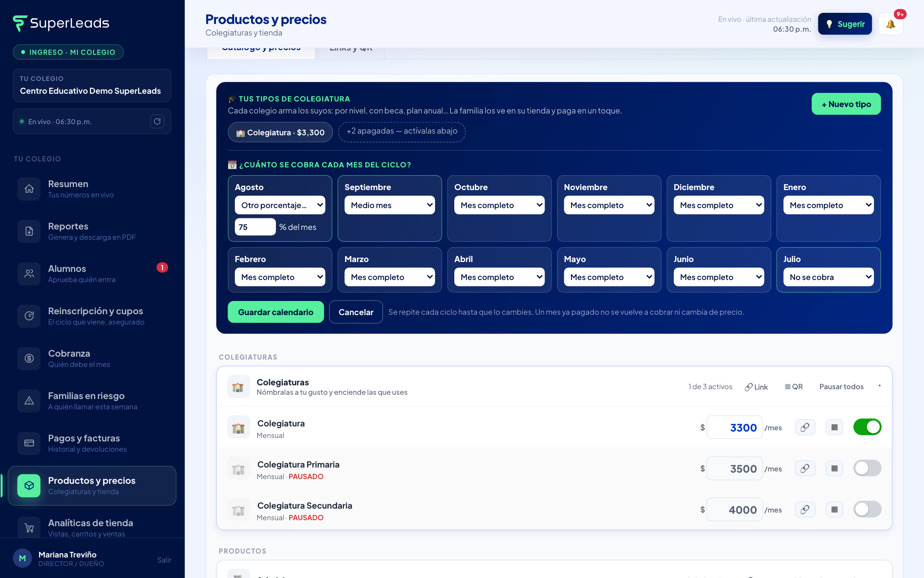Screen dimensions: 924x578
Task: Click the Cobranza dollar coin icon
Action: click(x=29, y=358)
